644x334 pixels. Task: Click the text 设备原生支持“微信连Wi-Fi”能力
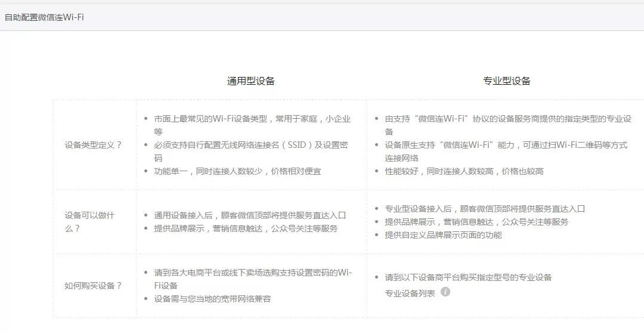coord(450,145)
